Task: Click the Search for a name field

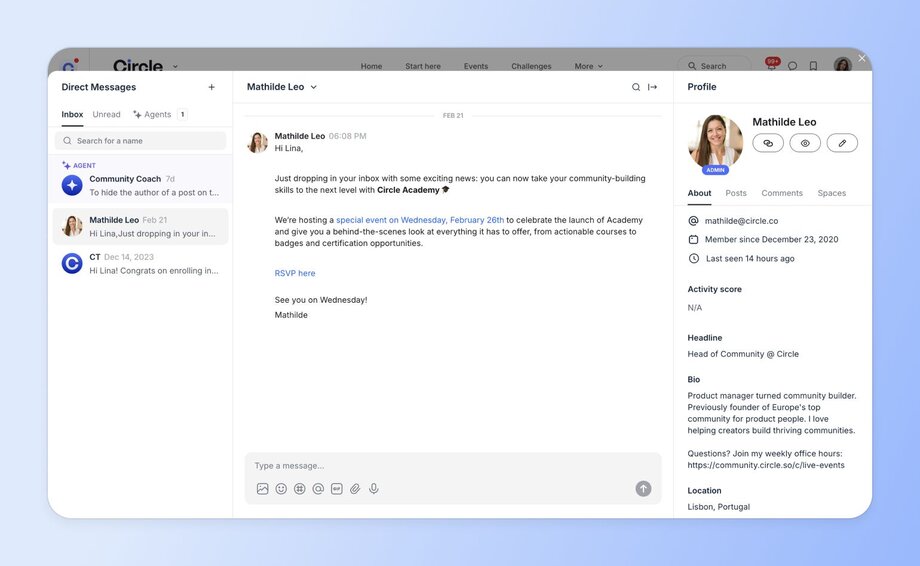Action: pyautogui.click(x=140, y=141)
